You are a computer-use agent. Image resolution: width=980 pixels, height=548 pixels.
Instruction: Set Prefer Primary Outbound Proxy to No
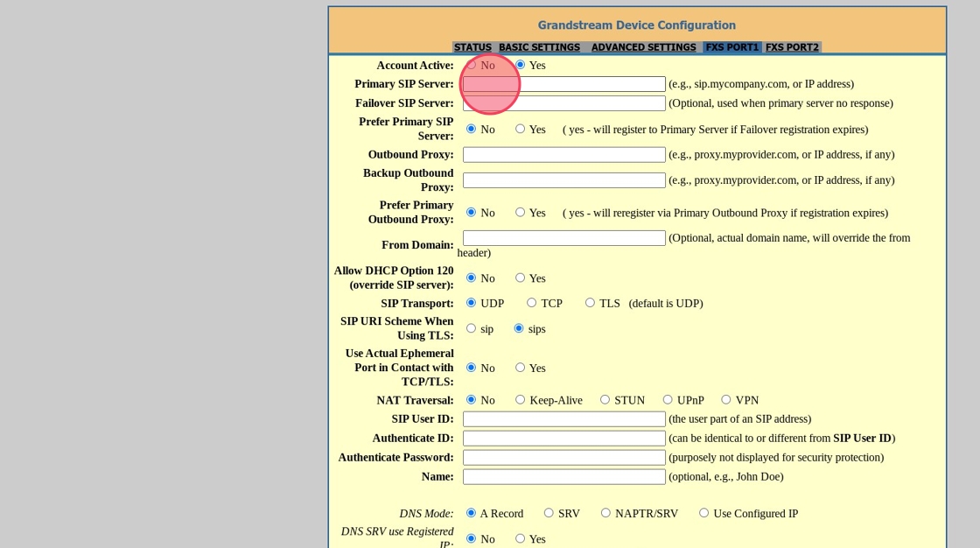pos(472,212)
